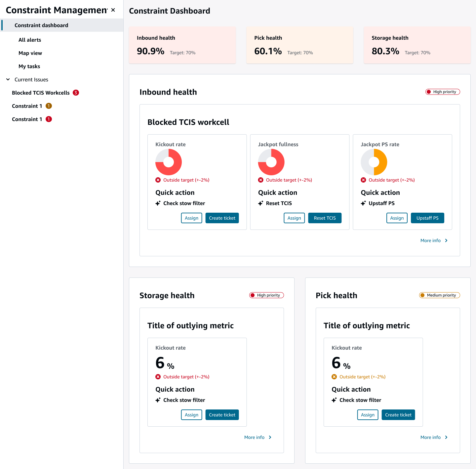Open the Inbound health 90.9% summary card
Image resolution: width=476 pixels, height=469 pixels.
pos(182,45)
